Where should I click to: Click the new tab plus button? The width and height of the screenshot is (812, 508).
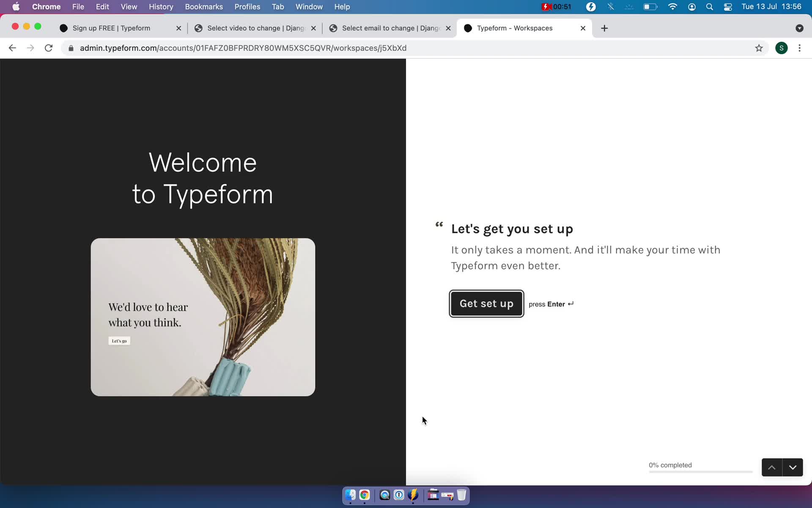604,28
